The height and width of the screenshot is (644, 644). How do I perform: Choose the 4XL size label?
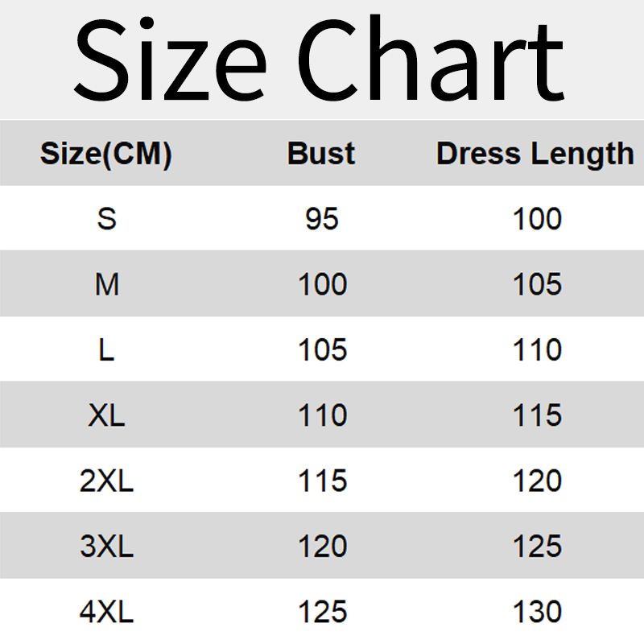[x=106, y=613]
